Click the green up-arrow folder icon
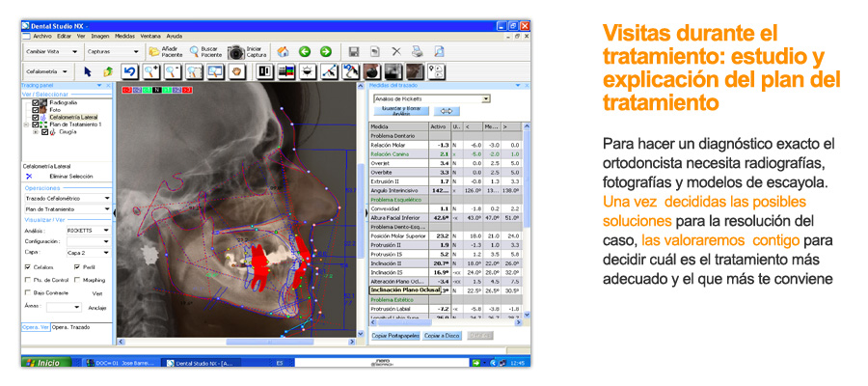868x386 pixels. pyautogui.click(x=108, y=72)
